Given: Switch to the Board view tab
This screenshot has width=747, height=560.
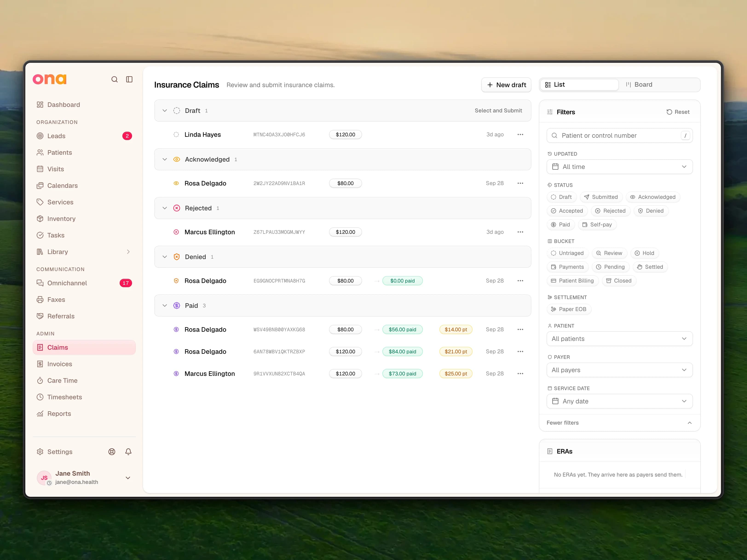Looking at the screenshot, I should (659, 85).
